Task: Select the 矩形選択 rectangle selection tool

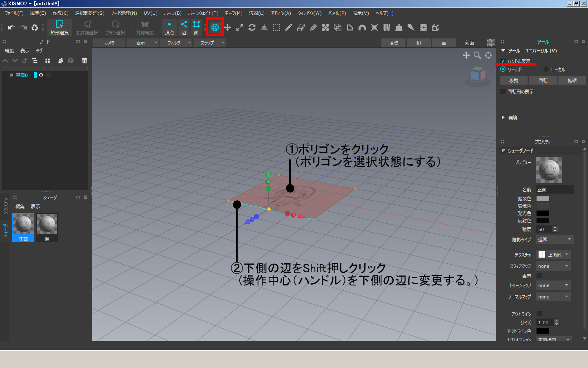Action: (60, 27)
